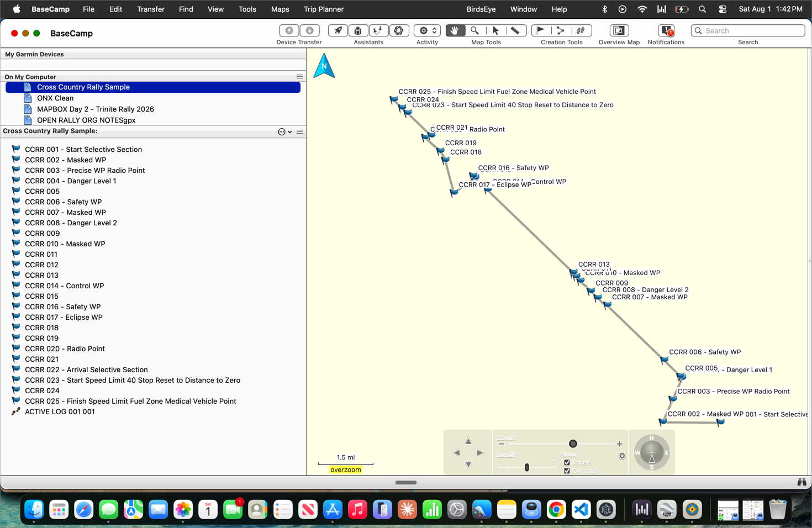This screenshot has width=812, height=528.
Task: Choose the New Route creation tool
Action: point(561,30)
